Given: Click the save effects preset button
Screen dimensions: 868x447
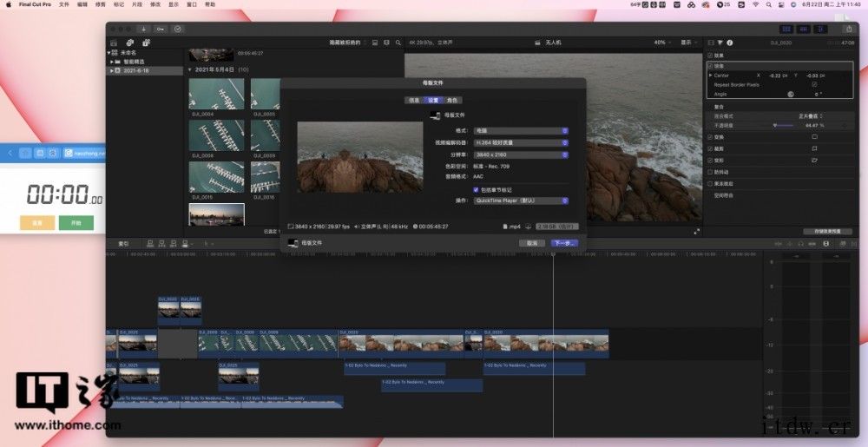Looking at the screenshot, I should tap(829, 231).
